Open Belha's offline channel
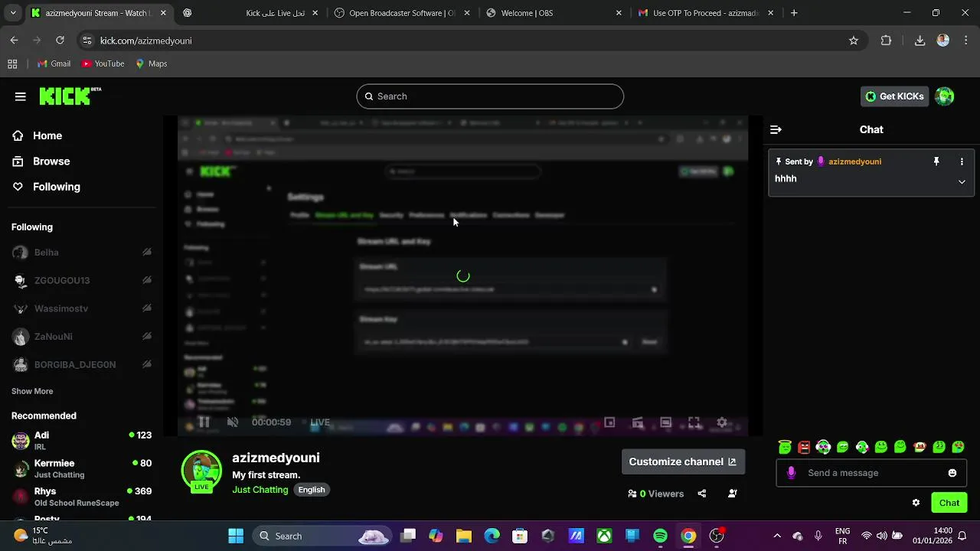The height and width of the screenshot is (551, 980). (x=81, y=253)
